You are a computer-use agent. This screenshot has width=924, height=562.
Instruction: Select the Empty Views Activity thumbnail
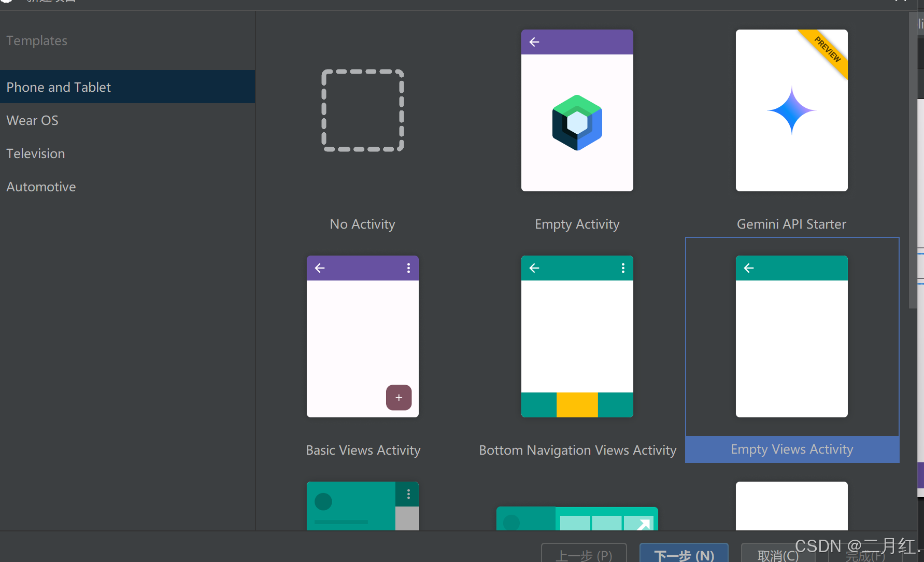[791, 336]
